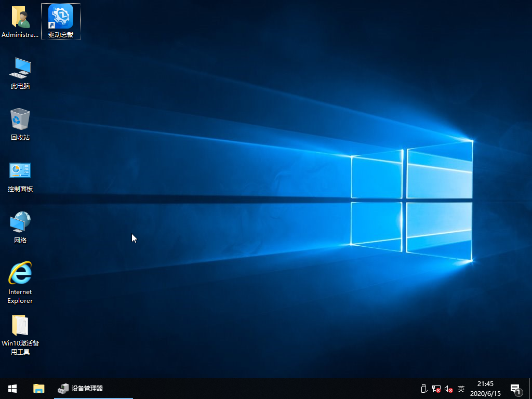Switch to 设备管理器 taskbar window
The image size is (532, 399).
[x=94, y=389]
